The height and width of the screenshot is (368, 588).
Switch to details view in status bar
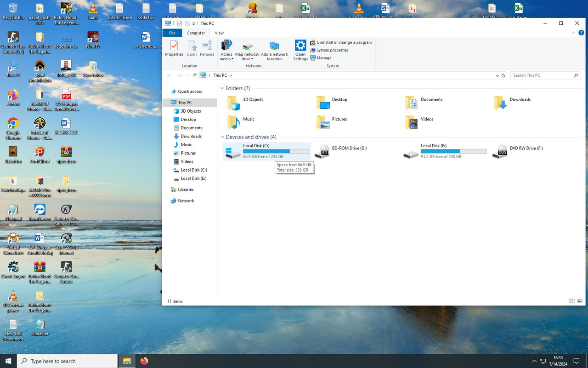[x=572, y=301]
